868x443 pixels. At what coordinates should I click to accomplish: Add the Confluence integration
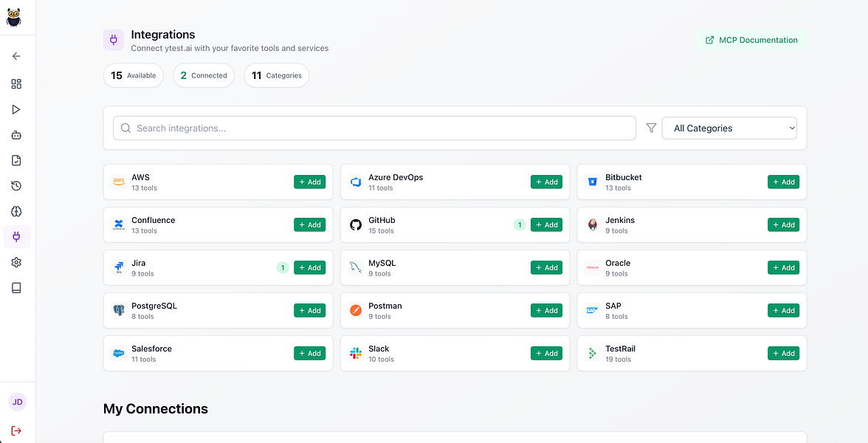tap(309, 224)
